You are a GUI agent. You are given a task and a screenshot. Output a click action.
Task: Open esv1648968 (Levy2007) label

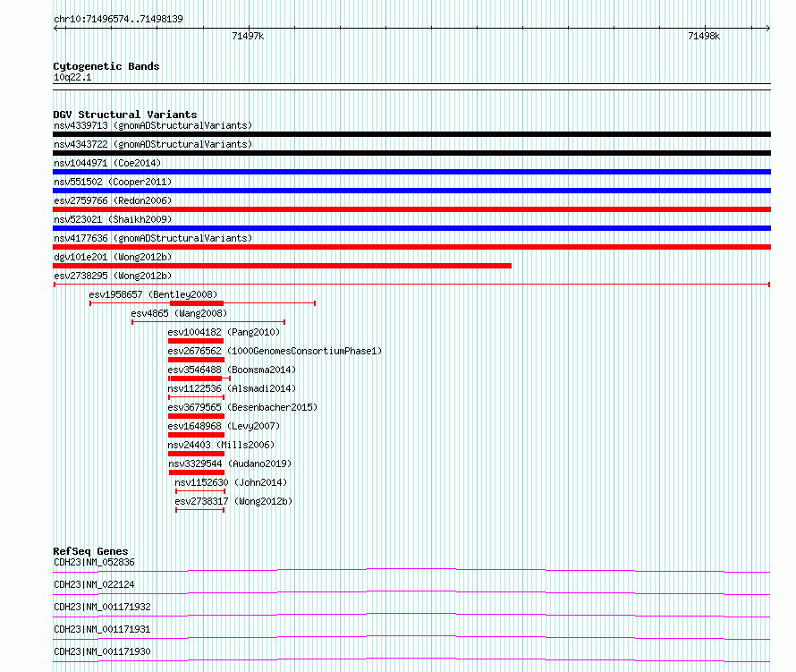coord(224,426)
